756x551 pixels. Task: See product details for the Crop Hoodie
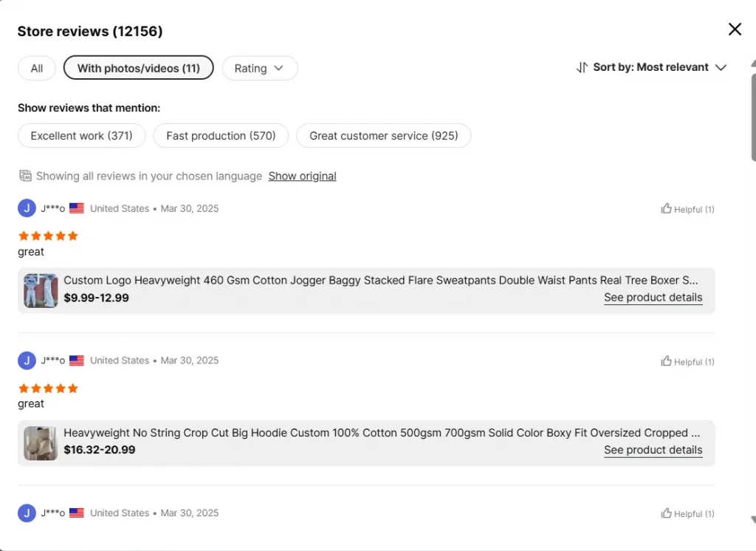point(653,450)
